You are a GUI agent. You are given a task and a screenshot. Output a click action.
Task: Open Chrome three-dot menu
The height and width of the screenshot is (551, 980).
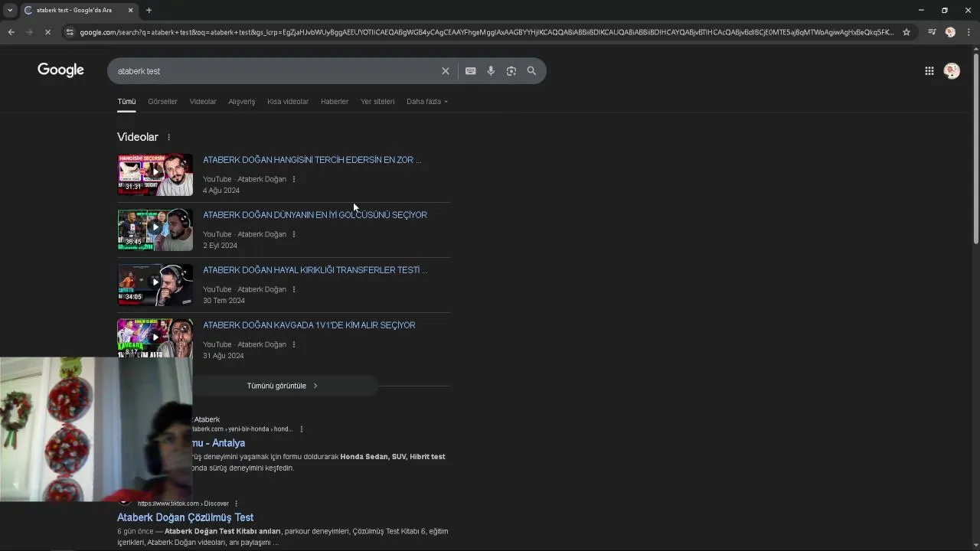pos(969,32)
